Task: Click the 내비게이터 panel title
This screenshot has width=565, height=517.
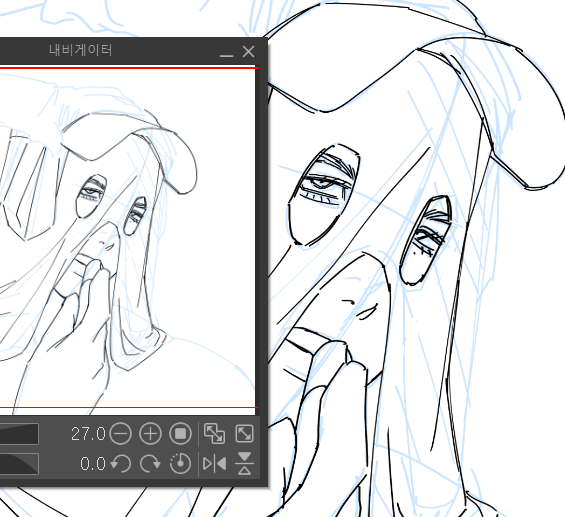Action: click(x=81, y=50)
